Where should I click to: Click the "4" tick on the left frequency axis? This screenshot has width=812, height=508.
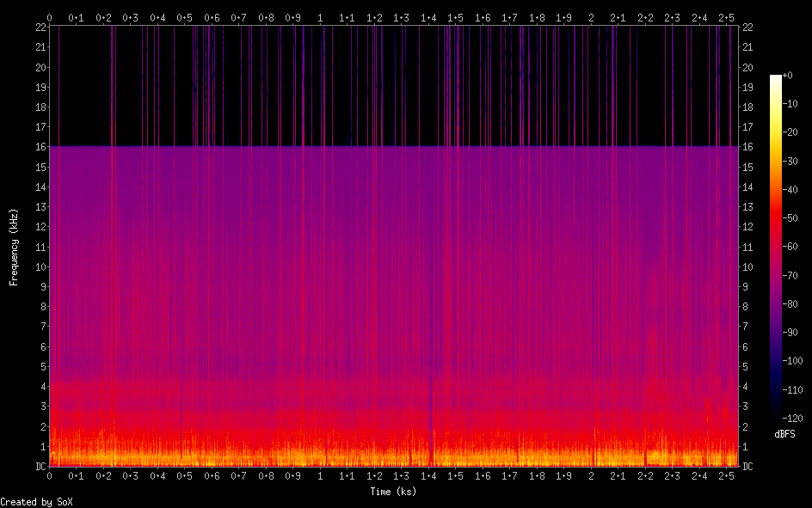44,387
